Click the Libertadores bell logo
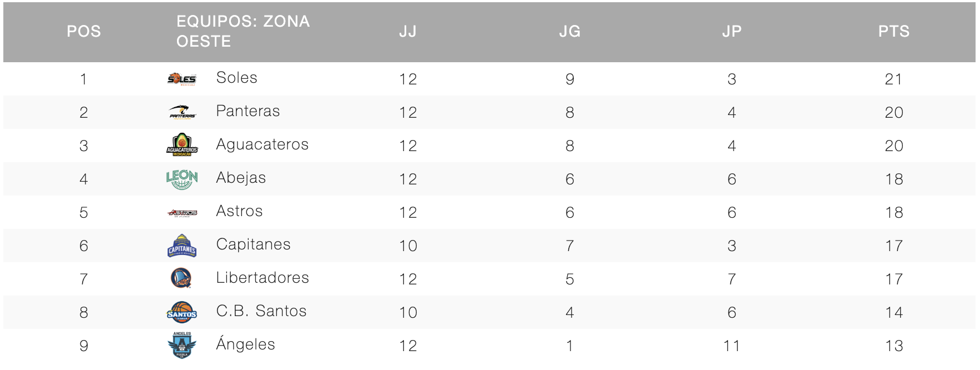Image resolution: width=980 pixels, height=370 pixels. pyautogui.click(x=181, y=278)
